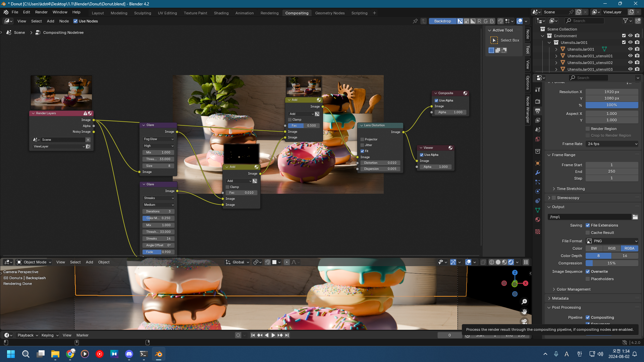Toggle the Backdrop button

442,21
